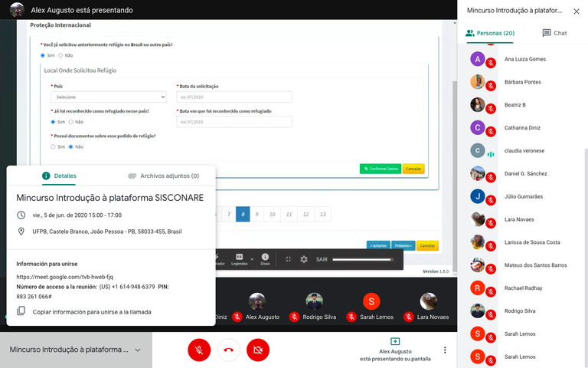
Task: Open the gear settings in player bar
Action: pos(304,259)
